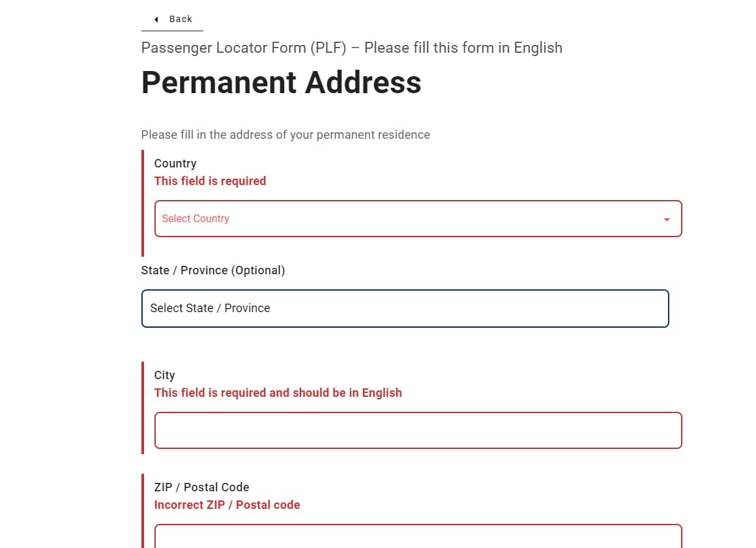Click the Country "This field is required" error
This screenshot has height=548, width=756.
coord(210,181)
